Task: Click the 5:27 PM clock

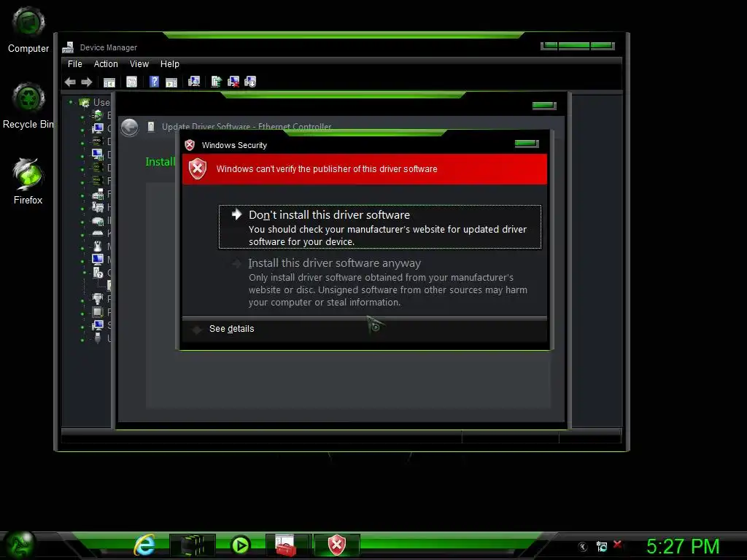Action: tap(683, 546)
